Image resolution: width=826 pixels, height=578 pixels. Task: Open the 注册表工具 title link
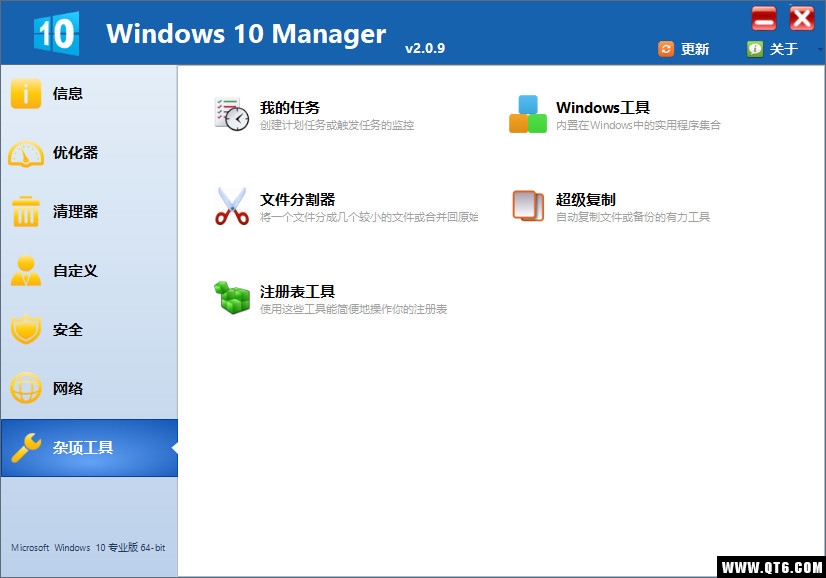click(x=298, y=291)
